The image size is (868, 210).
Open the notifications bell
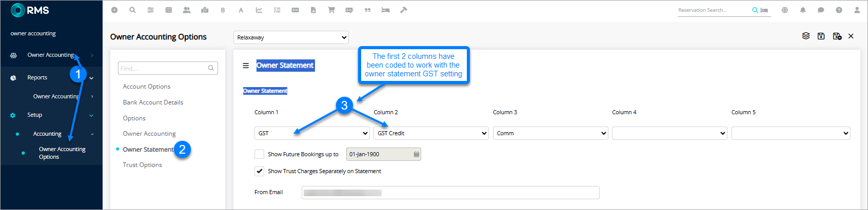(x=803, y=10)
